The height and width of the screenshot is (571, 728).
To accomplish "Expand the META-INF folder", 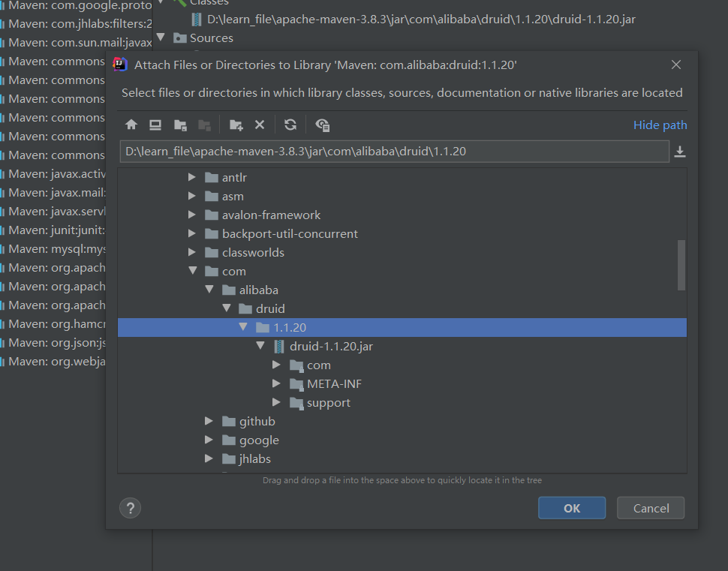I will click(x=276, y=383).
